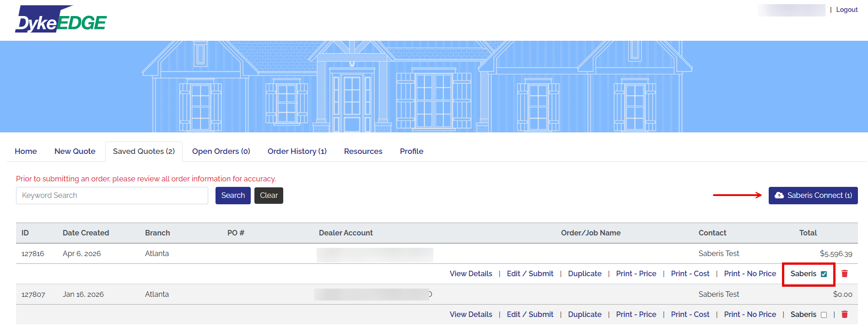
Task: Open the New Quote tab
Action: tap(75, 151)
